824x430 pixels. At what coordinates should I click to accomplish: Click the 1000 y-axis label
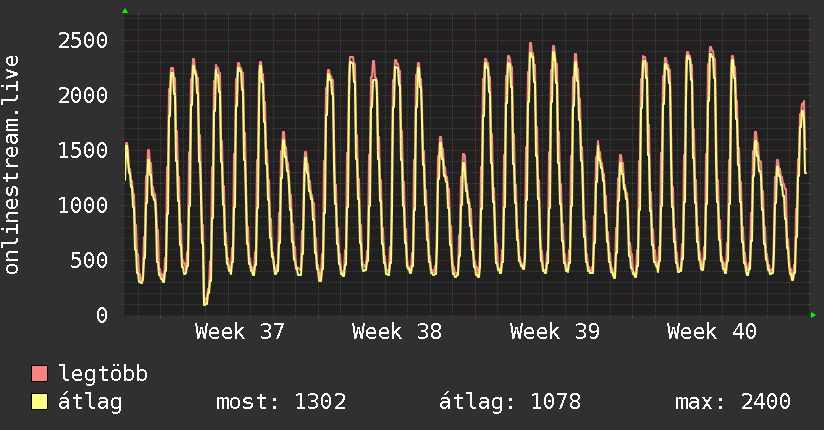83,206
